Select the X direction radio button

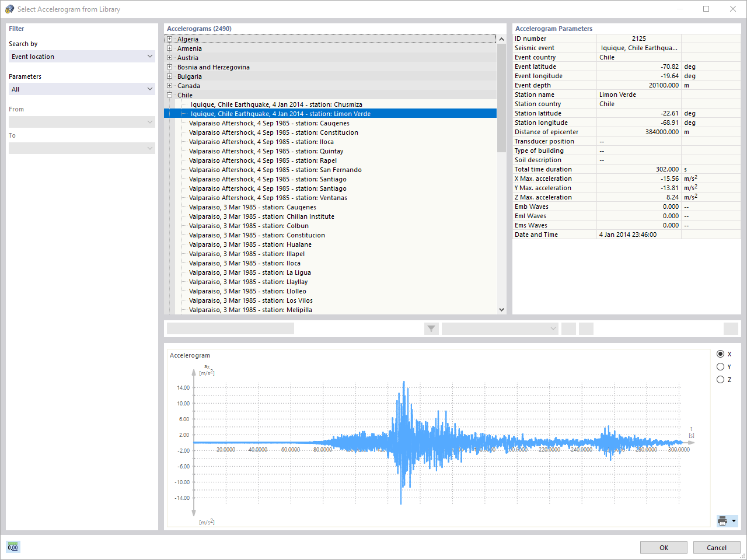point(720,354)
